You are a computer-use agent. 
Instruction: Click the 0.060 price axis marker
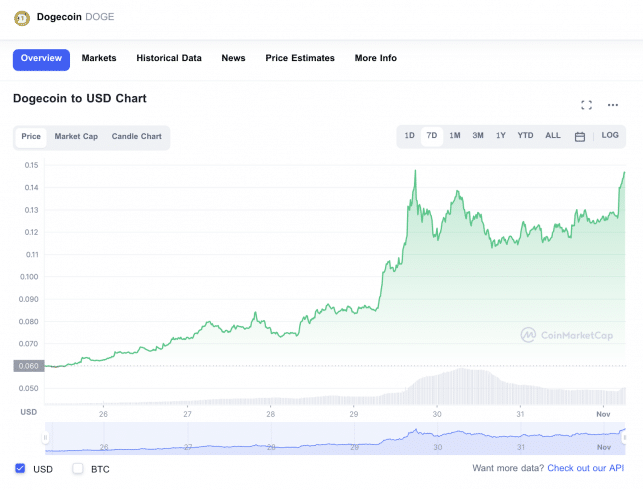pyautogui.click(x=29, y=366)
